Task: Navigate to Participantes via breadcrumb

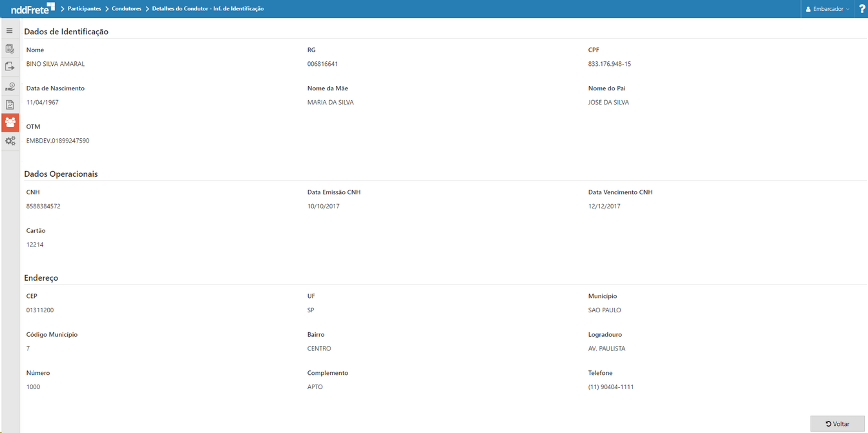Action: [83, 9]
